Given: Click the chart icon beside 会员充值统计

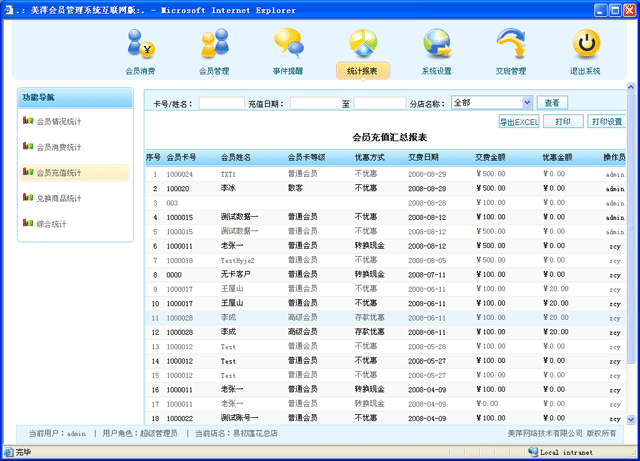Looking at the screenshot, I should tap(28, 172).
